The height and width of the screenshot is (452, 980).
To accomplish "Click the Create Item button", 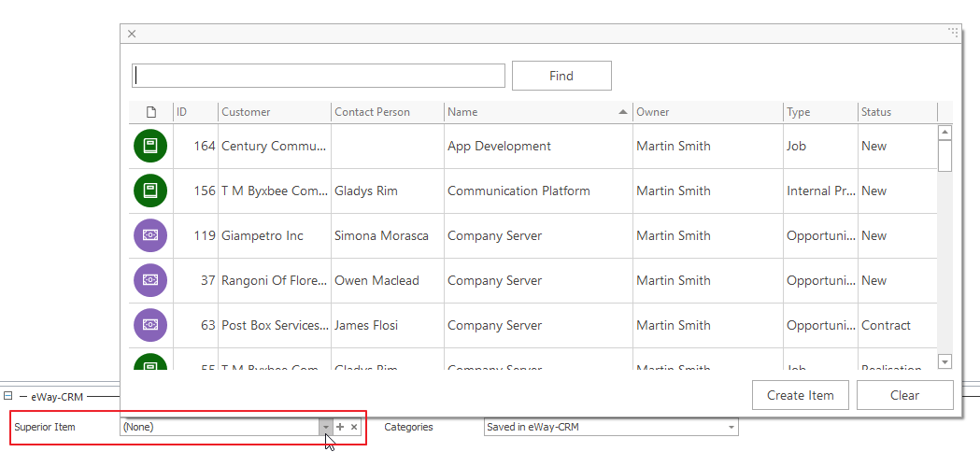I will (800, 395).
